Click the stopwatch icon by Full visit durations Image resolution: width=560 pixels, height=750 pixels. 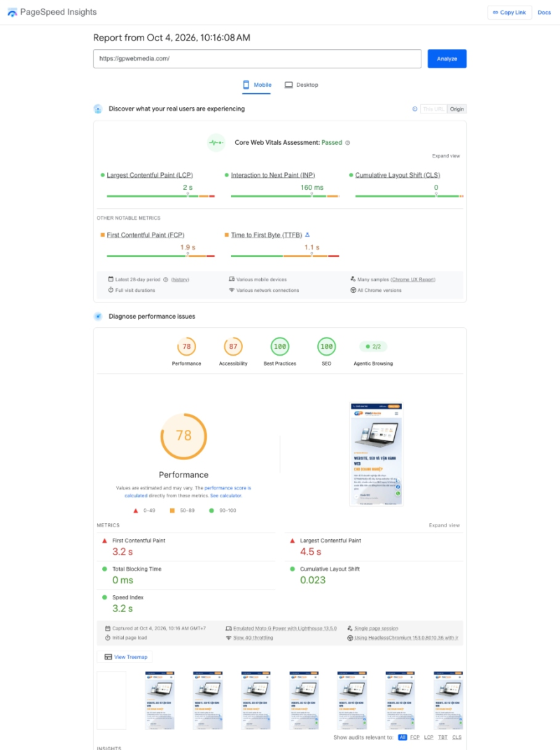coord(111,291)
